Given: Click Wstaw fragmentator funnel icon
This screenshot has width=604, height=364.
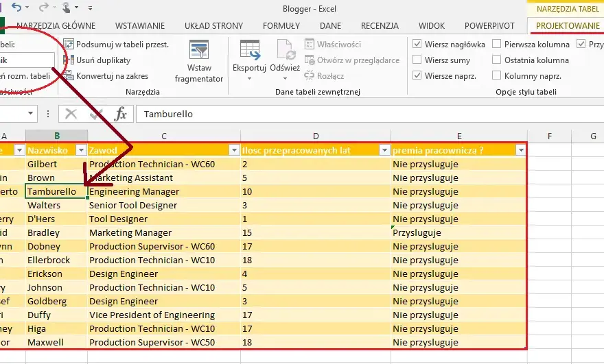Looking at the screenshot, I should [x=199, y=49].
